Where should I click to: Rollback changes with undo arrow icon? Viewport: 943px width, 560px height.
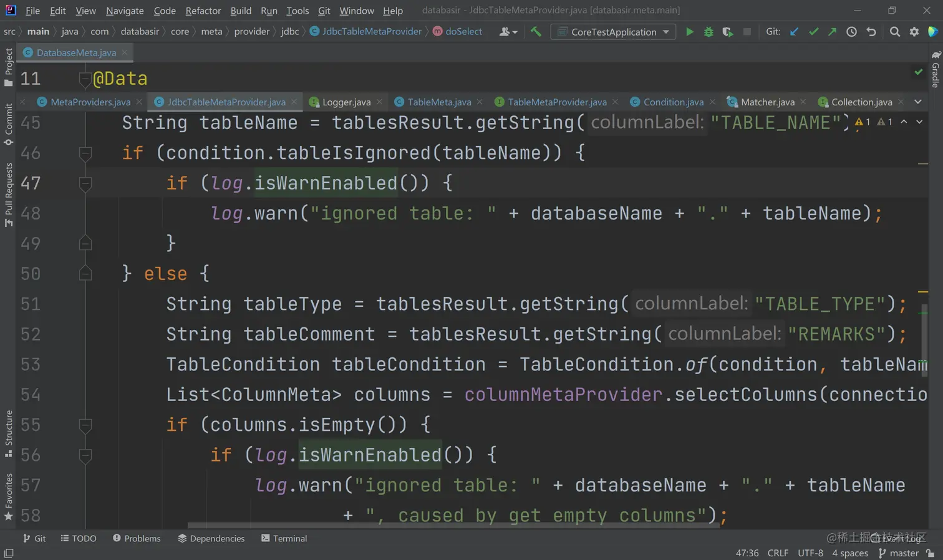[x=871, y=32]
